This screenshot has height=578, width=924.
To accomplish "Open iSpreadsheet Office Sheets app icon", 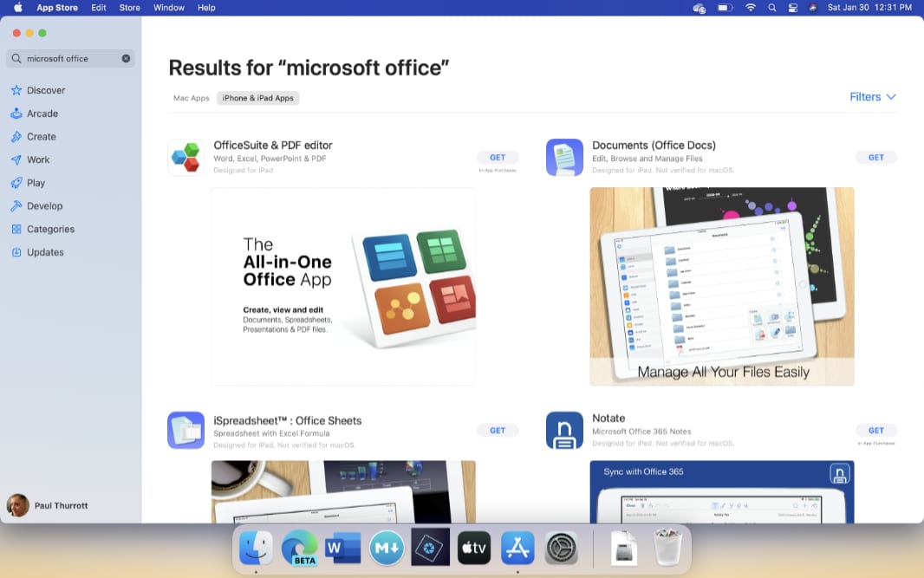I will click(x=185, y=430).
